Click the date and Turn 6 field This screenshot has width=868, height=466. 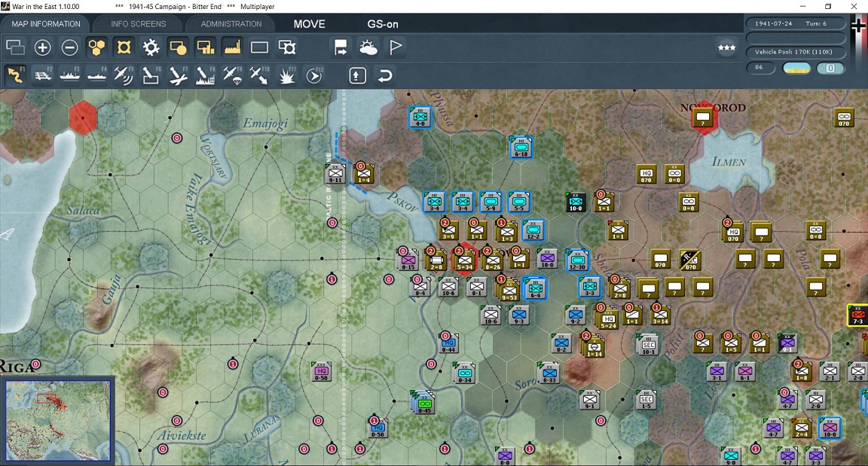click(x=796, y=24)
